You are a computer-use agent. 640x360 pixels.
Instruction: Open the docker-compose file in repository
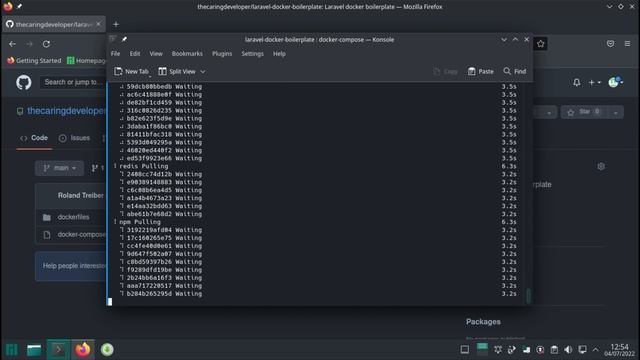(x=82, y=234)
